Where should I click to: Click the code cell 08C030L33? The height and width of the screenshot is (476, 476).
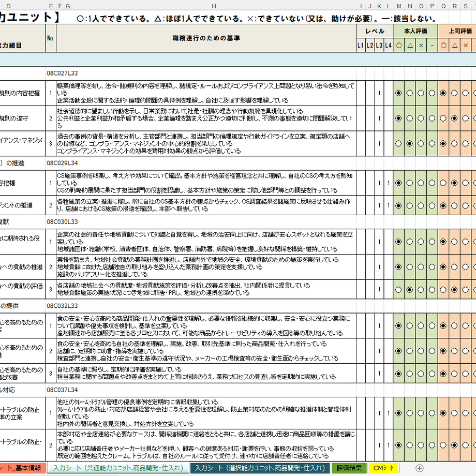coord(62,222)
